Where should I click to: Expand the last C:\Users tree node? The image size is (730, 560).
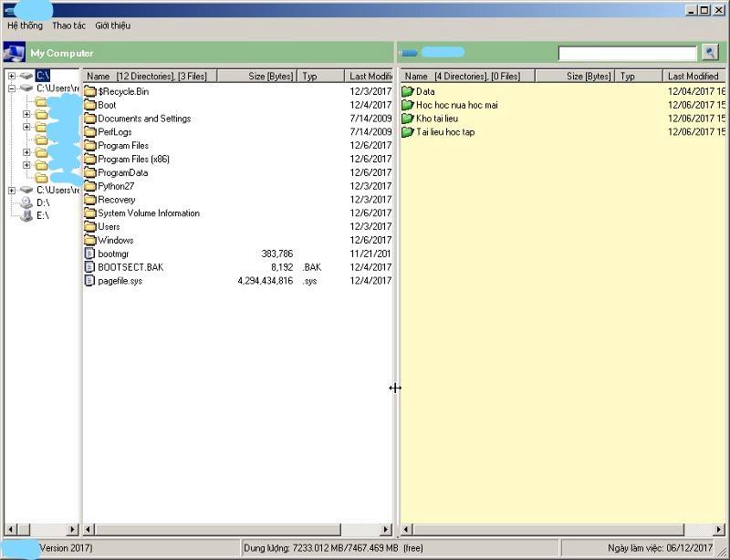[12, 191]
